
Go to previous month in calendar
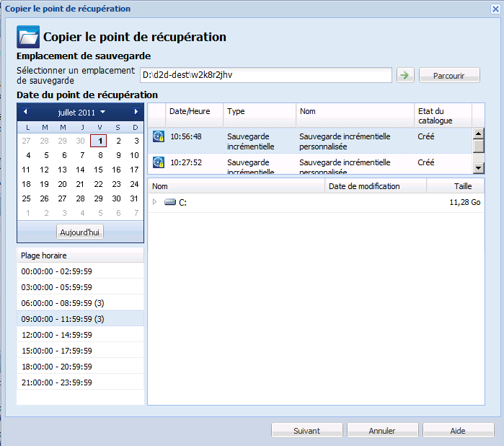click(x=25, y=112)
